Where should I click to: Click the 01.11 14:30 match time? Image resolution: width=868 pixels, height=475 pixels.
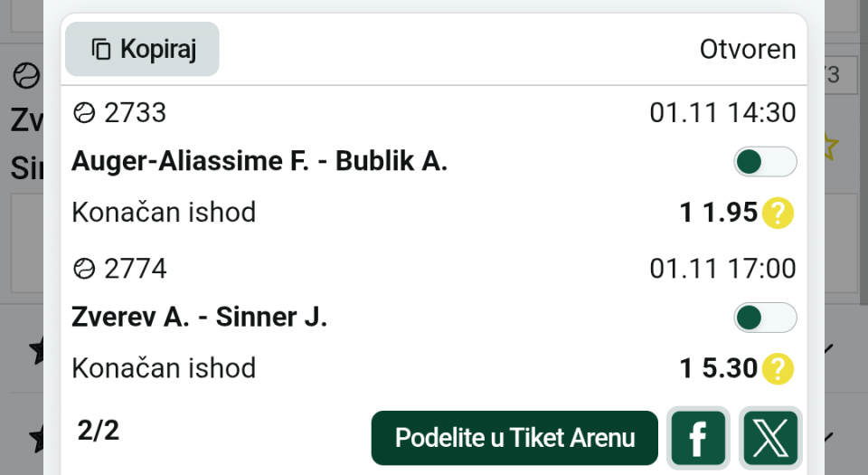tap(722, 113)
